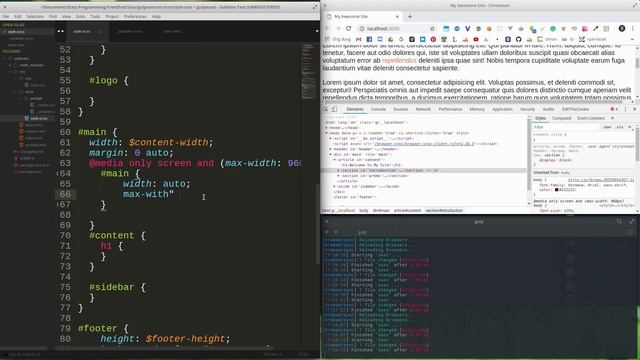
Task: Click the eyedropper color picker extension
Action: [596, 29]
